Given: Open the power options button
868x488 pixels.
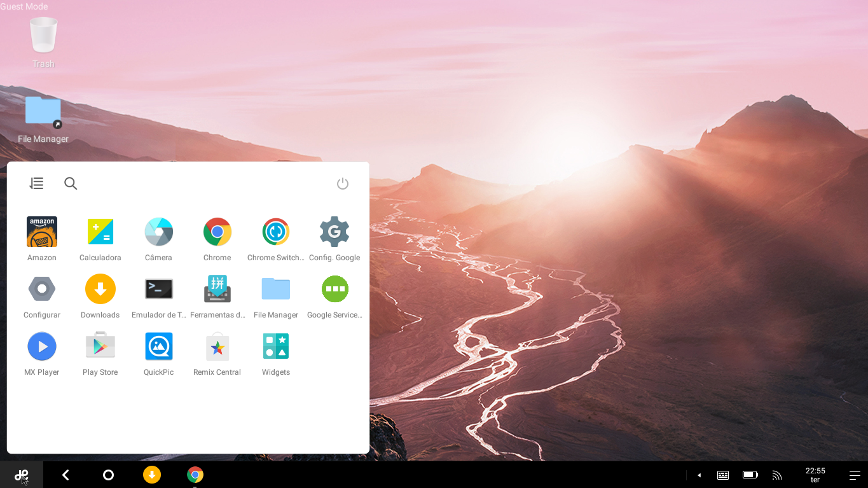Looking at the screenshot, I should [343, 184].
